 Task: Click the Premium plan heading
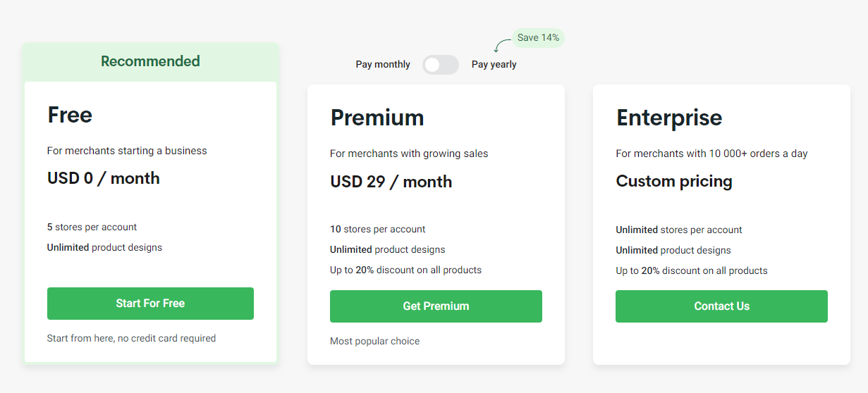(x=377, y=118)
